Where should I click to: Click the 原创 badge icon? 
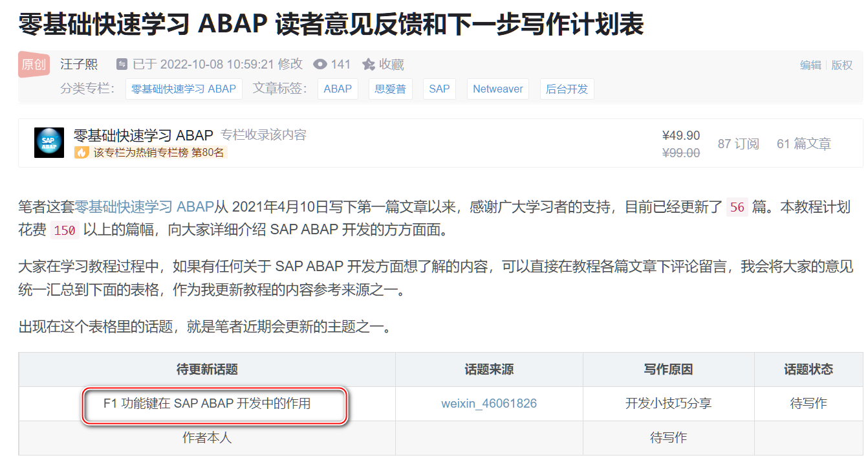coord(34,64)
